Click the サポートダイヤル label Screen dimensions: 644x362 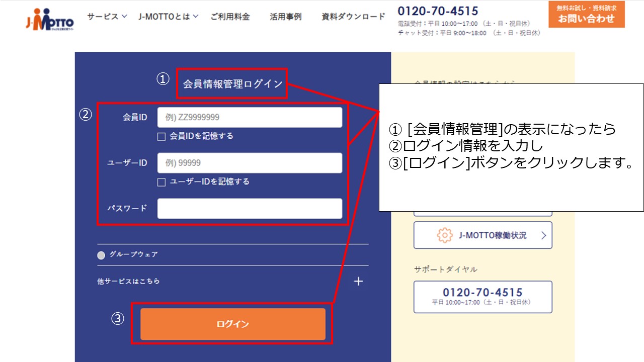[446, 269]
